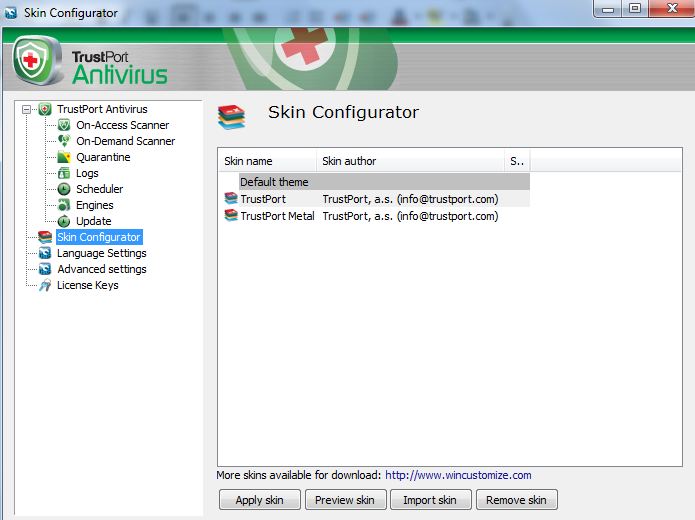The image size is (695, 520).
Task: Click the Preview skin button
Action: [x=345, y=500]
